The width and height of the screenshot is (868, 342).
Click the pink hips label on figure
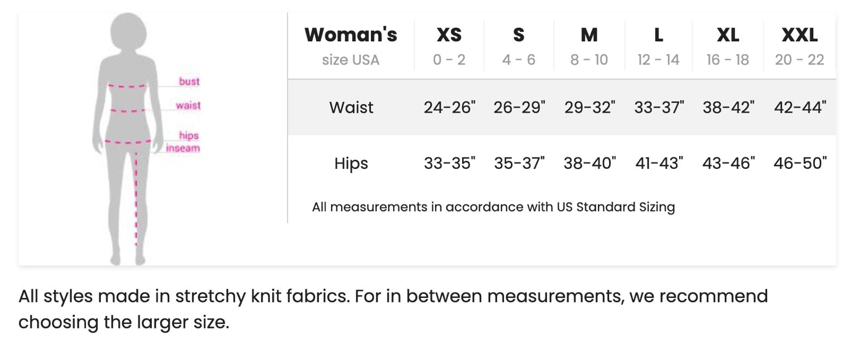pos(189,135)
